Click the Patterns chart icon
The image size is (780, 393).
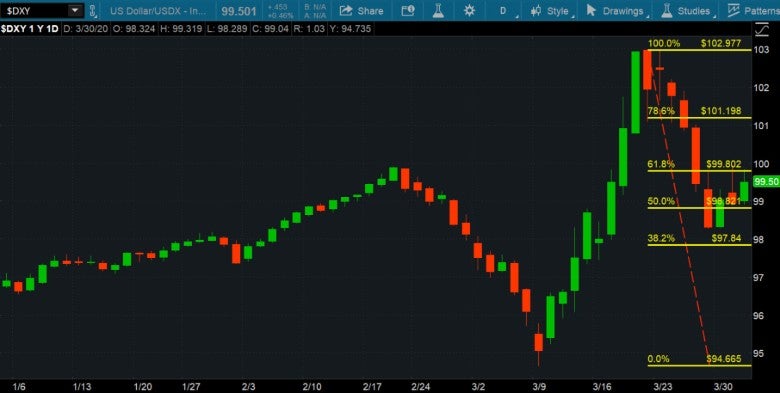[733, 10]
